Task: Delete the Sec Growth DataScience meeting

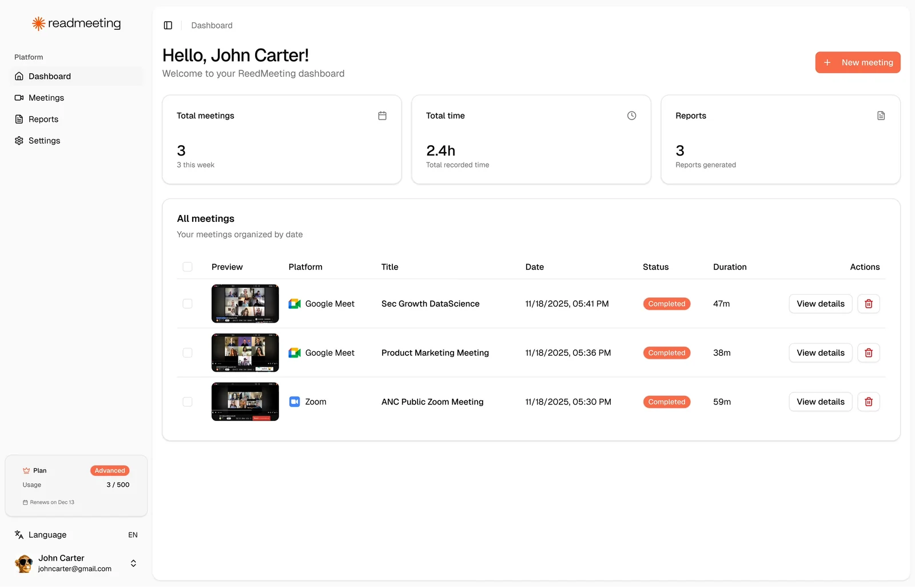Action: (x=868, y=304)
